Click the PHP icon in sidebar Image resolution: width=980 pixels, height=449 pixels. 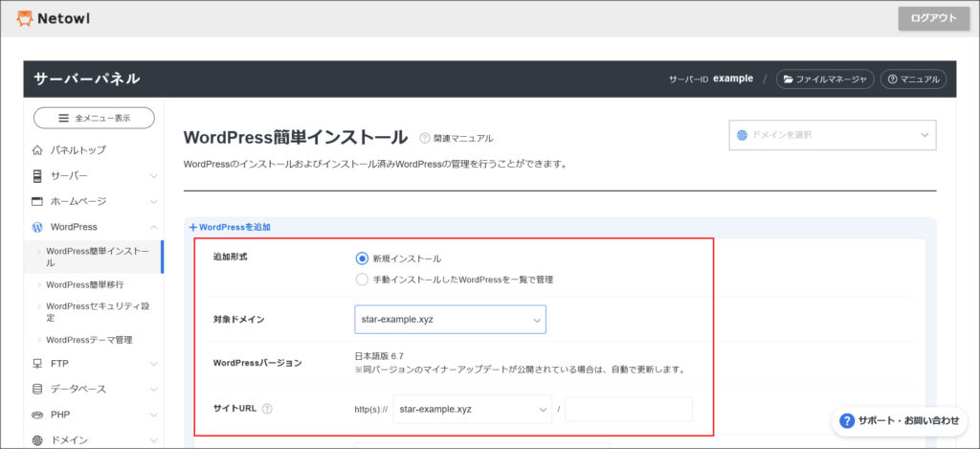coord(37,415)
